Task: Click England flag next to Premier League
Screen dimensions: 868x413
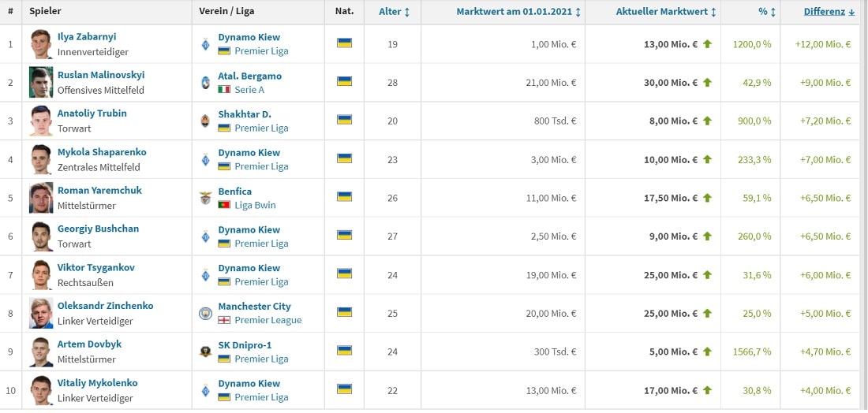Action: click(224, 320)
